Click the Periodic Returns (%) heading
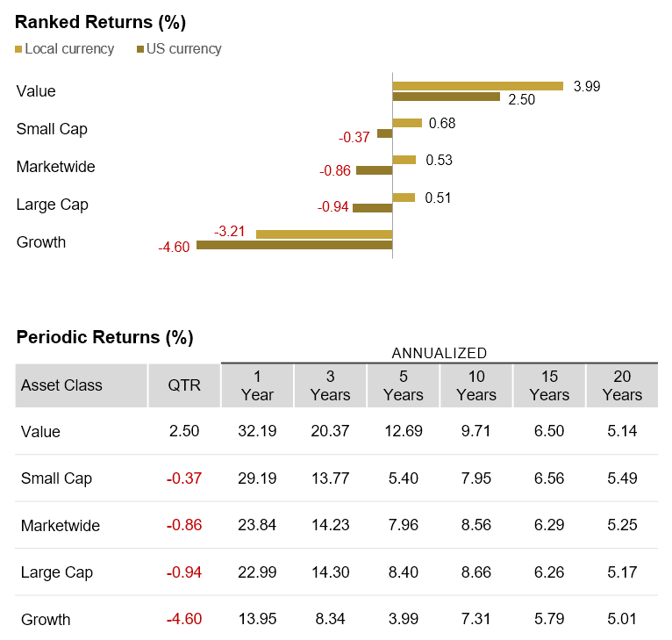The height and width of the screenshot is (640, 672). (104, 337)
